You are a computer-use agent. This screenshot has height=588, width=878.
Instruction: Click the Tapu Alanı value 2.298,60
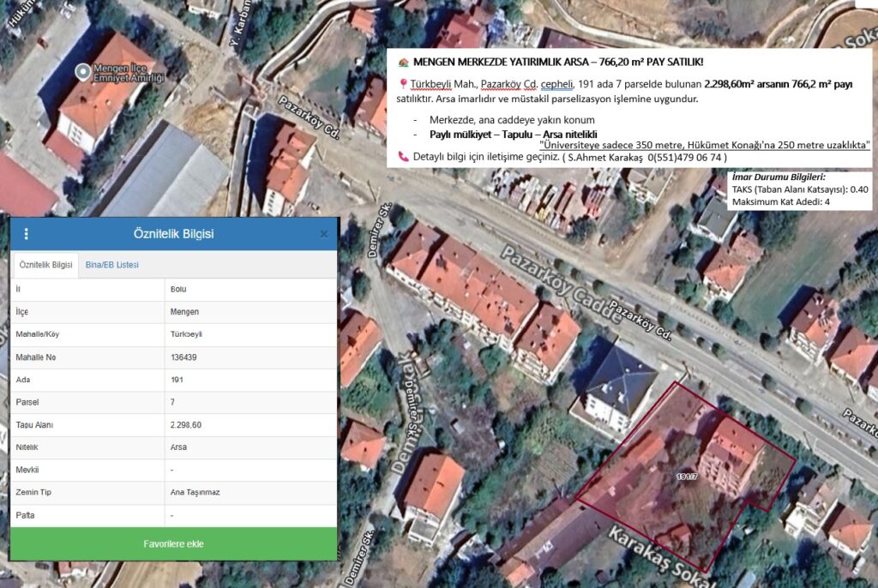tap(186, 425)
